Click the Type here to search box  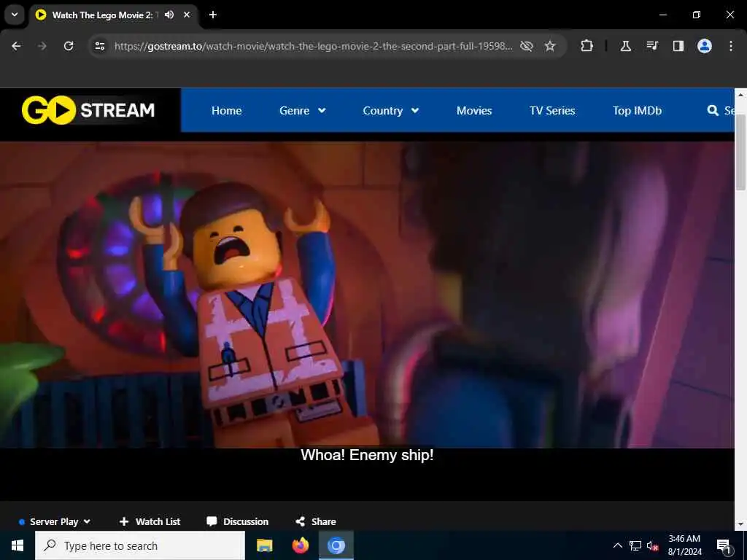(140, 545)
